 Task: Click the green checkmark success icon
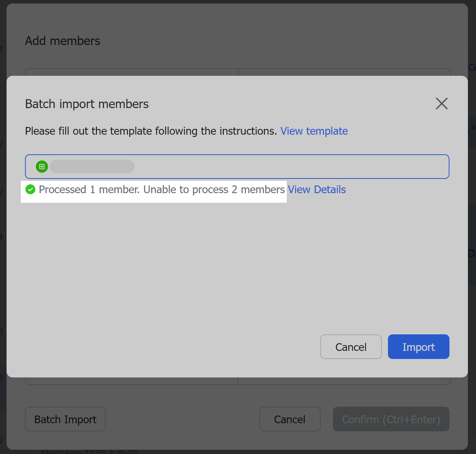tap(30, 189)
